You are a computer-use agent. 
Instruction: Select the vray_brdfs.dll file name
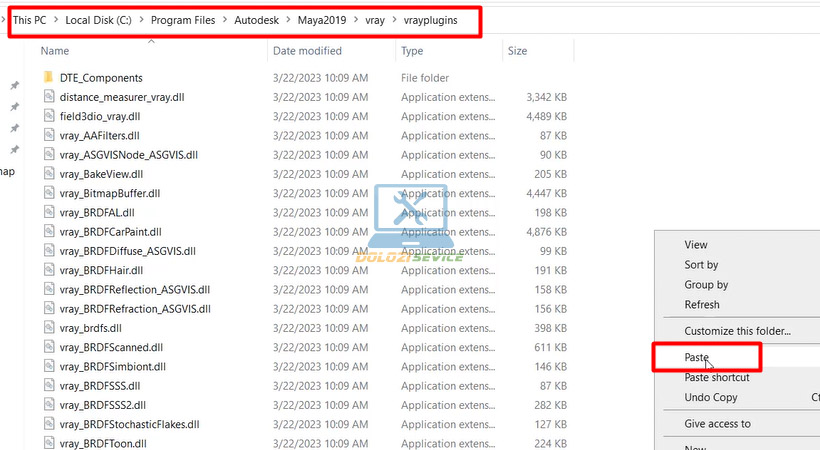[x=90, y=328]
